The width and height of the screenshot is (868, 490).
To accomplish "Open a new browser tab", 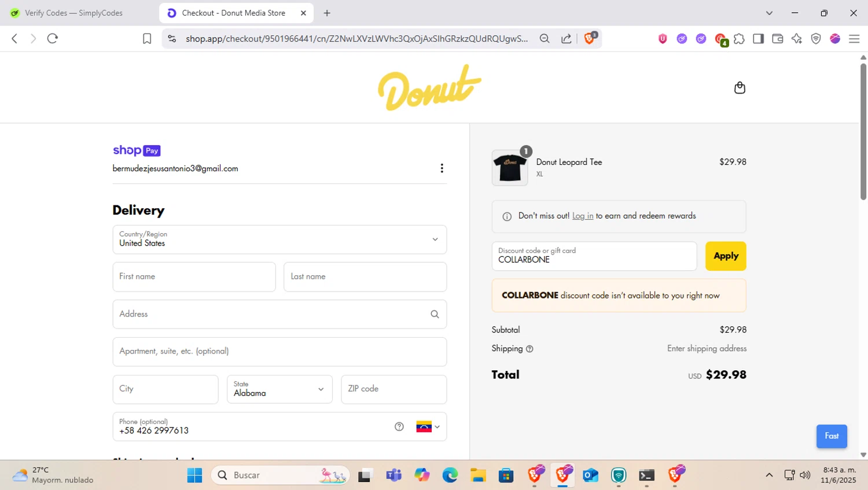I will coord(327,13).
